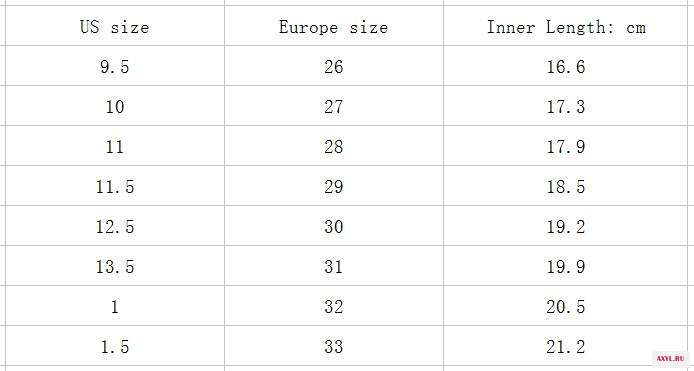
Task: Select the US size 13.5 cell
Action: point(115,266)
